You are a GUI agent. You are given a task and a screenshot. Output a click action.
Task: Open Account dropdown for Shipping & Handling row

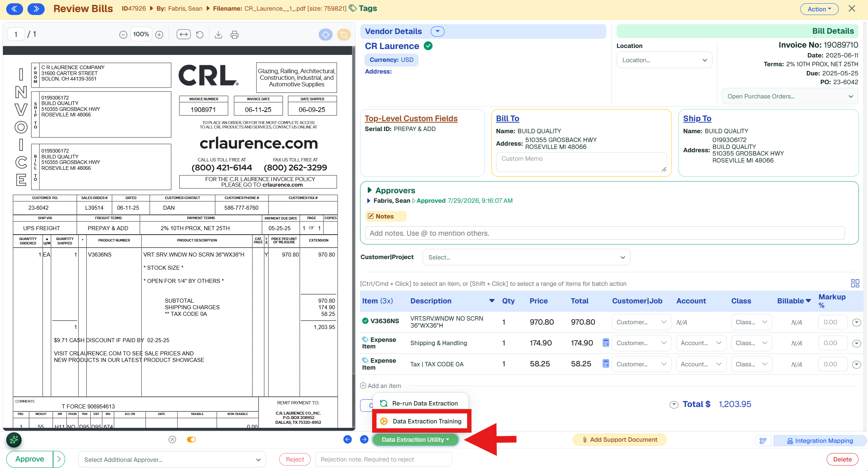coord(701,343)
